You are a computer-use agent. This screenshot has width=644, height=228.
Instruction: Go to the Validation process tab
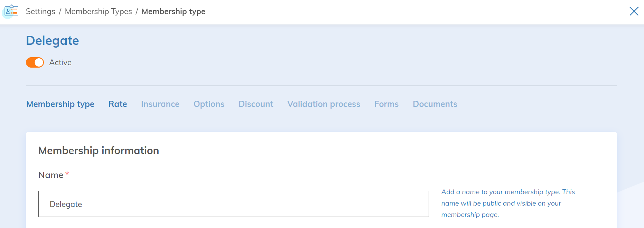pyautogui.click(x=324, y=104)
